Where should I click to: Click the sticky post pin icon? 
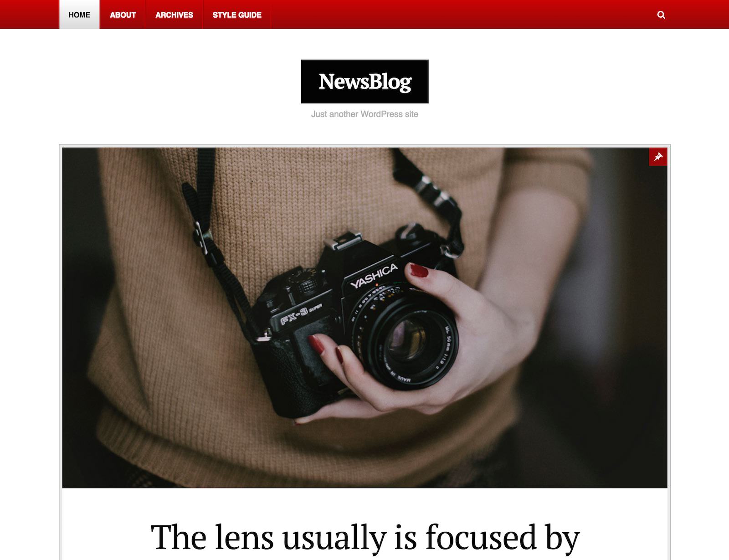(x=658, y=157)
